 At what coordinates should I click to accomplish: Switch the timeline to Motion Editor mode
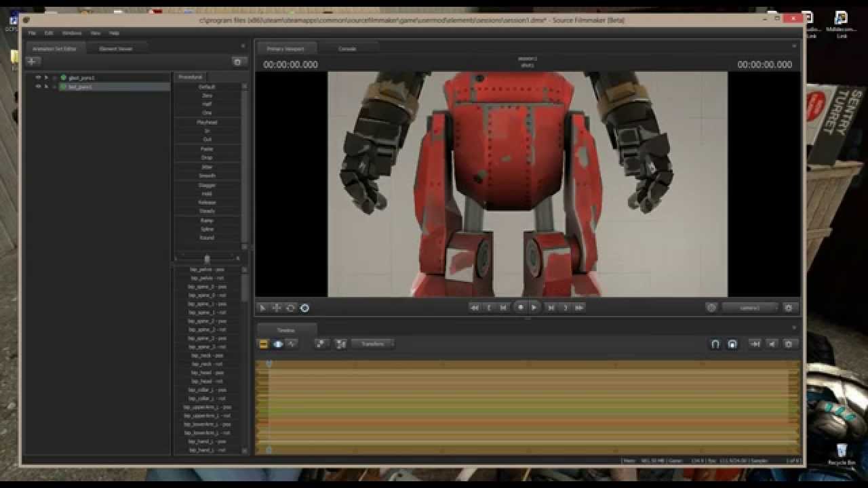pos(278,344)
